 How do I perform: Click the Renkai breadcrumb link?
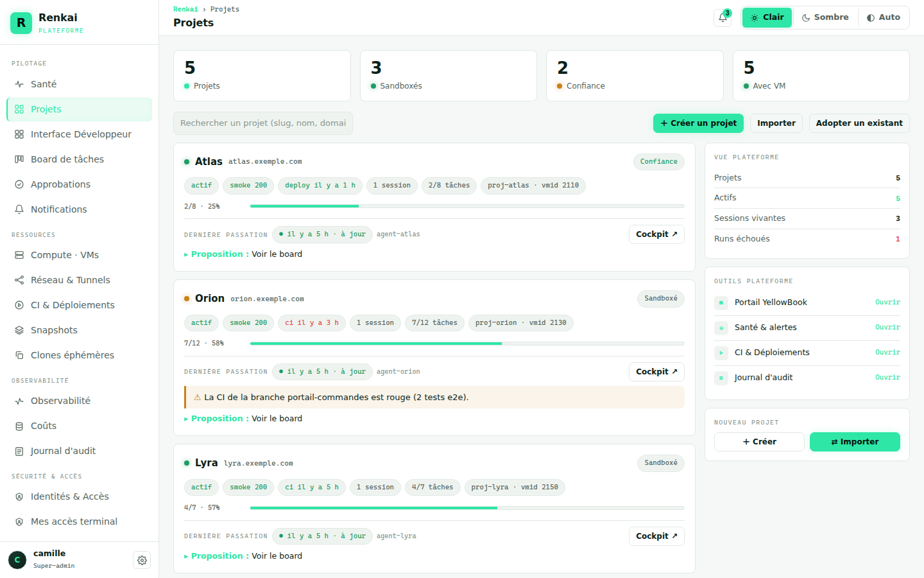click(185, 9)
